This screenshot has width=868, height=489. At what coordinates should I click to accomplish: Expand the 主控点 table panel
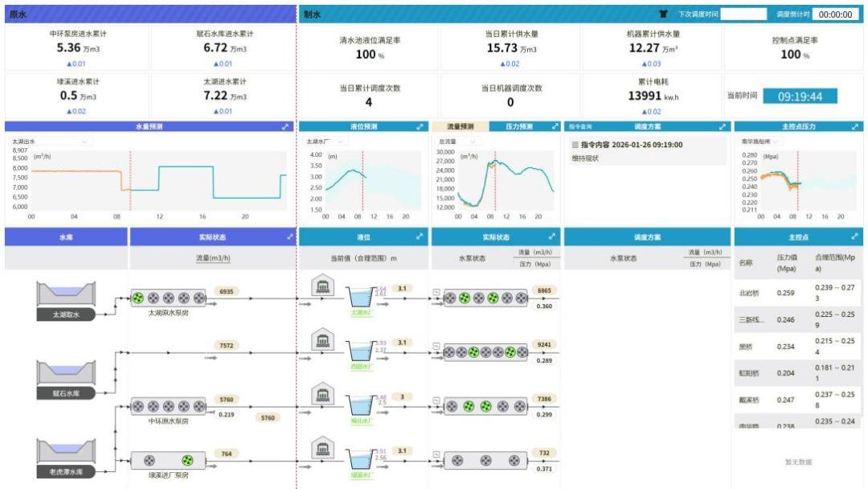pos(853,236)
